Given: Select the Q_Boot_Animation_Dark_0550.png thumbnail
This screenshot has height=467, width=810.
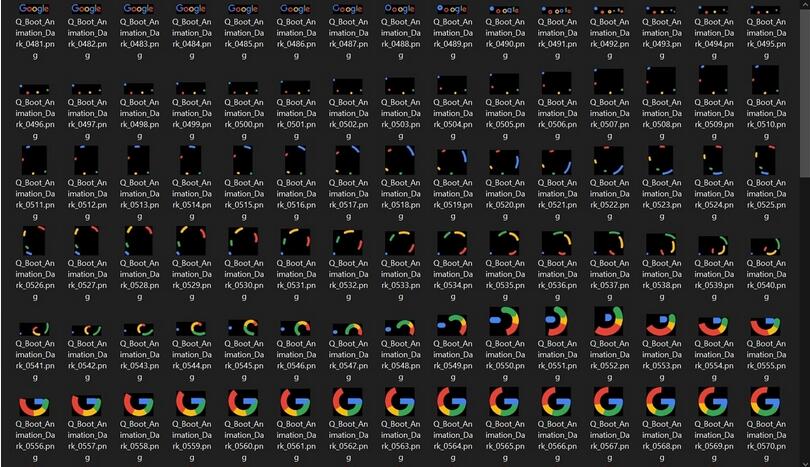Looking at the screenshot, I should pos(505,321).
